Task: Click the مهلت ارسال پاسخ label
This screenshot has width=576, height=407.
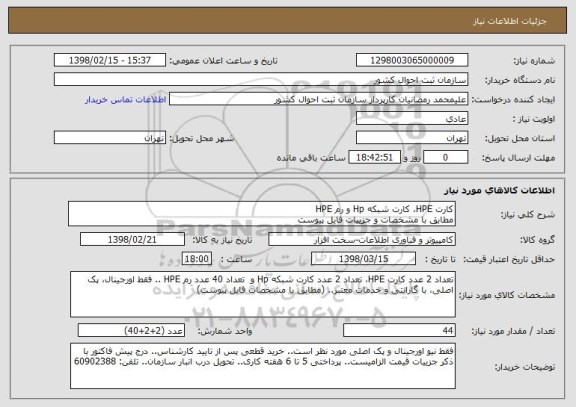Action: pos(518,158)
